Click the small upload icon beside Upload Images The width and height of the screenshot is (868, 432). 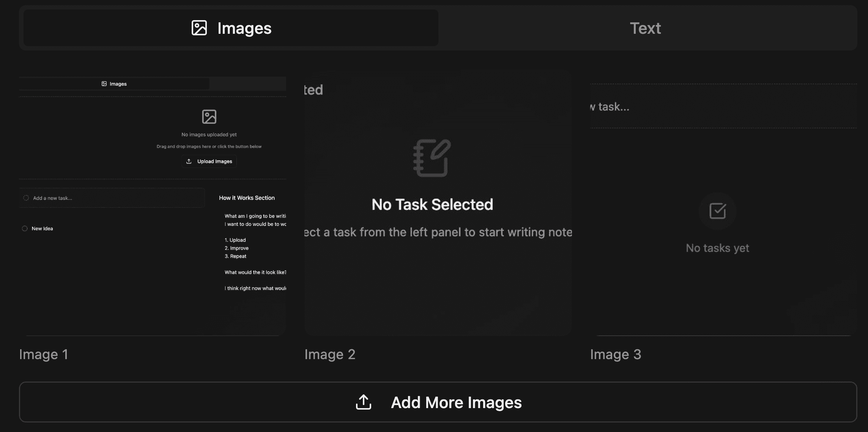tap(189, 161)
